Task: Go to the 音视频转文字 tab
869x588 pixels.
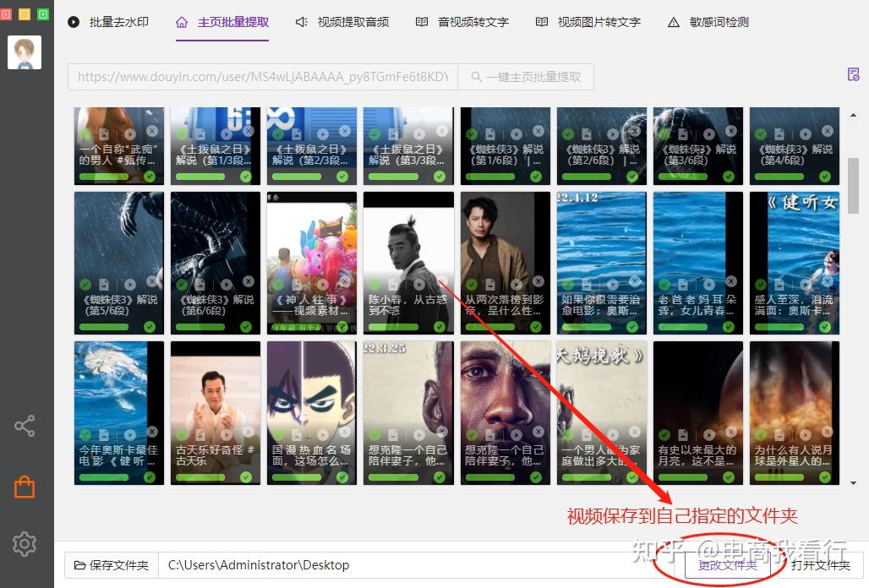Action: [x=462, y=22]
